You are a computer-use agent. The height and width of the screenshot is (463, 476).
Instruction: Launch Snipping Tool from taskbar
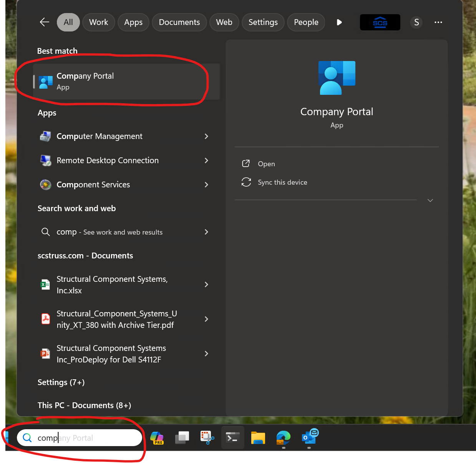point(207,438)
